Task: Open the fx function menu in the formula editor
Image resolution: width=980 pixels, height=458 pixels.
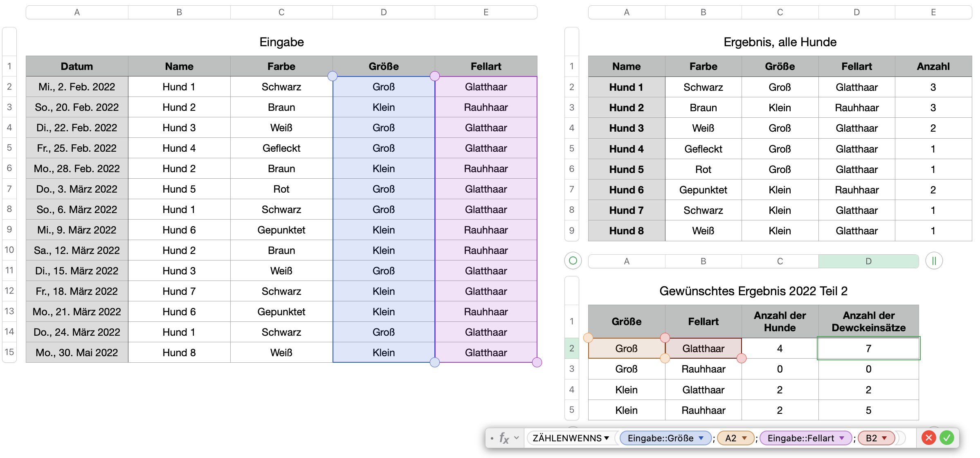Action: (x=504, y=438)
